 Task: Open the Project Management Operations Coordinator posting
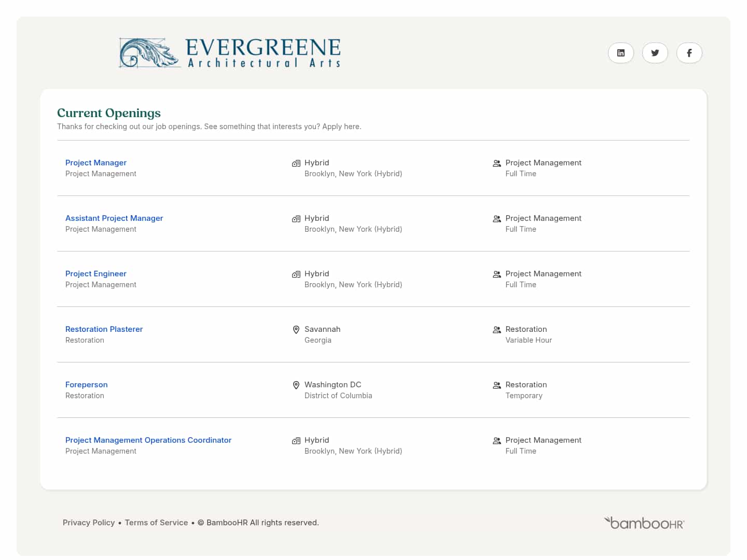click(148, 440)
